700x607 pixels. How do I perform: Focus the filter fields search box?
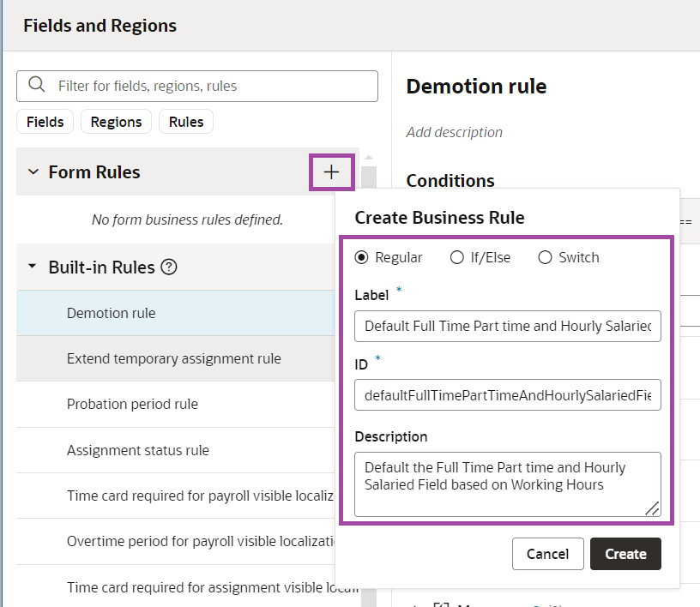(214, 86)
